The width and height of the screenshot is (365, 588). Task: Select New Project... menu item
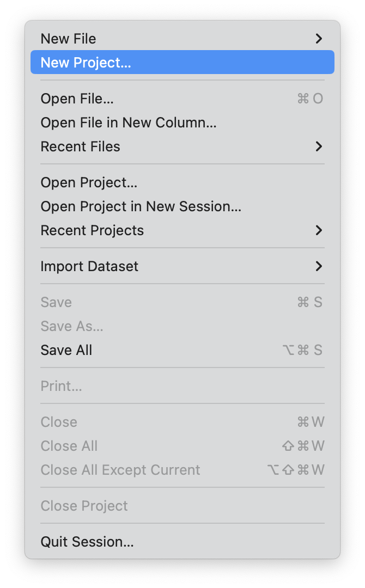pos(86,63)
